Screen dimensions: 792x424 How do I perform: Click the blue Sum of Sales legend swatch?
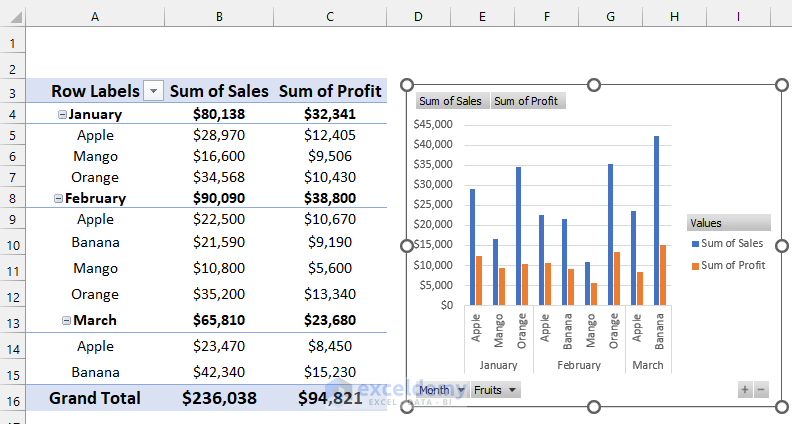(x=695, y=243)
